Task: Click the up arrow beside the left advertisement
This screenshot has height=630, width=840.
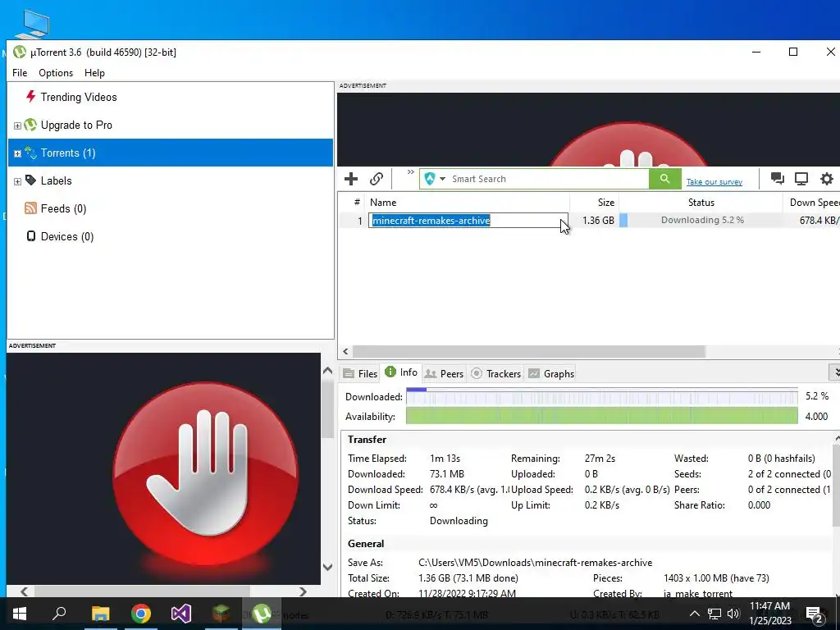Action: 328,371
